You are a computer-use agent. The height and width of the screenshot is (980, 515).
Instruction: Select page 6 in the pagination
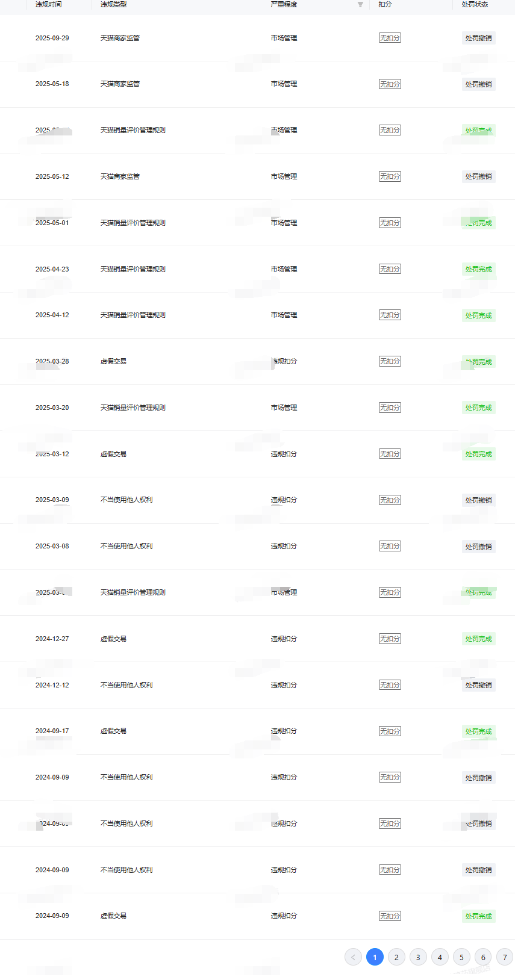tap(483, 957)
